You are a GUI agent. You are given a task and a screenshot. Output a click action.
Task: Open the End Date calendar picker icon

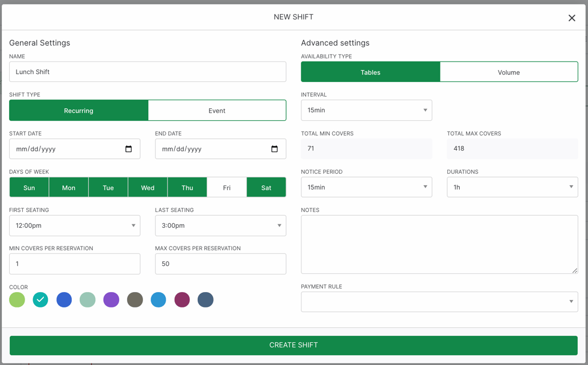click(x=274, y=149)
